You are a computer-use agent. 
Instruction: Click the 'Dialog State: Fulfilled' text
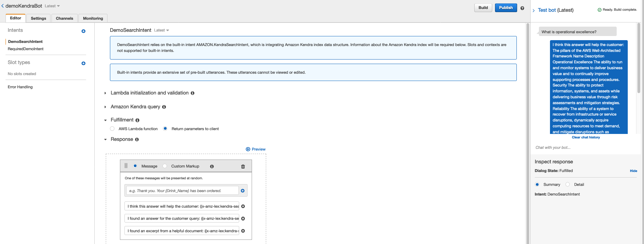[553, 171]
